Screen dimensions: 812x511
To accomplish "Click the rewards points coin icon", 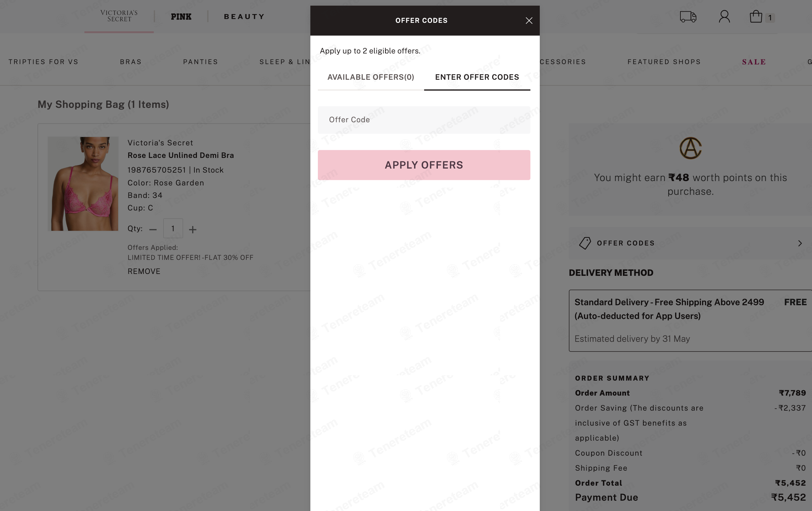I will tap(690, 148).
